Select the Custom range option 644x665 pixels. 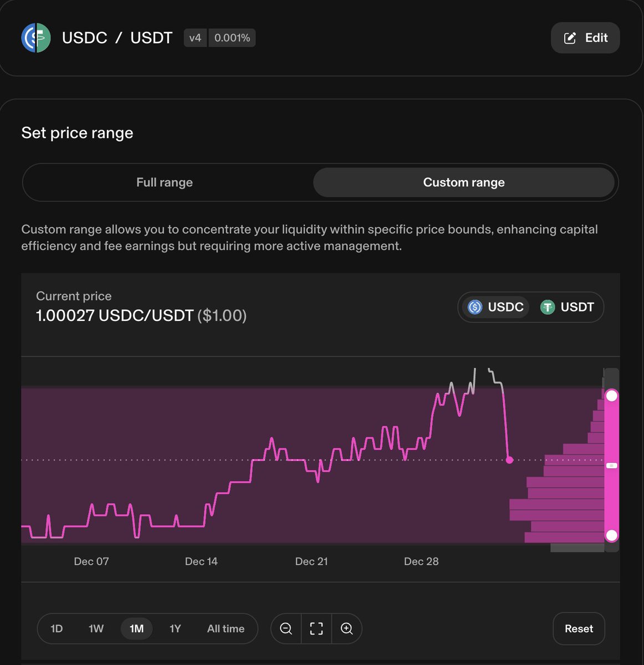pos(464,182)
